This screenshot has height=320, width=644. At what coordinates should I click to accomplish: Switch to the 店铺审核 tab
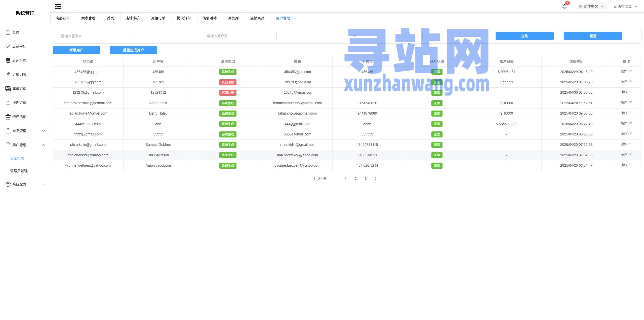(x=133, y=18)
